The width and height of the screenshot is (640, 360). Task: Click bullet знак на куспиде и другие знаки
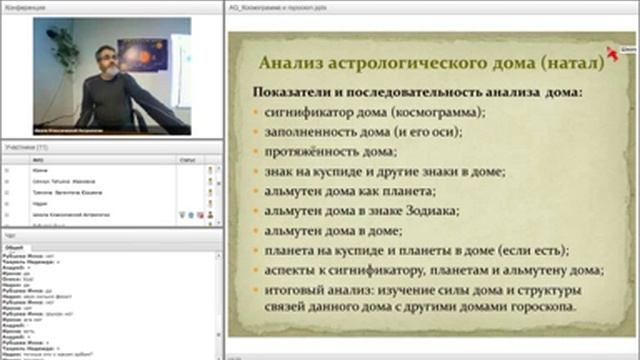385,171
